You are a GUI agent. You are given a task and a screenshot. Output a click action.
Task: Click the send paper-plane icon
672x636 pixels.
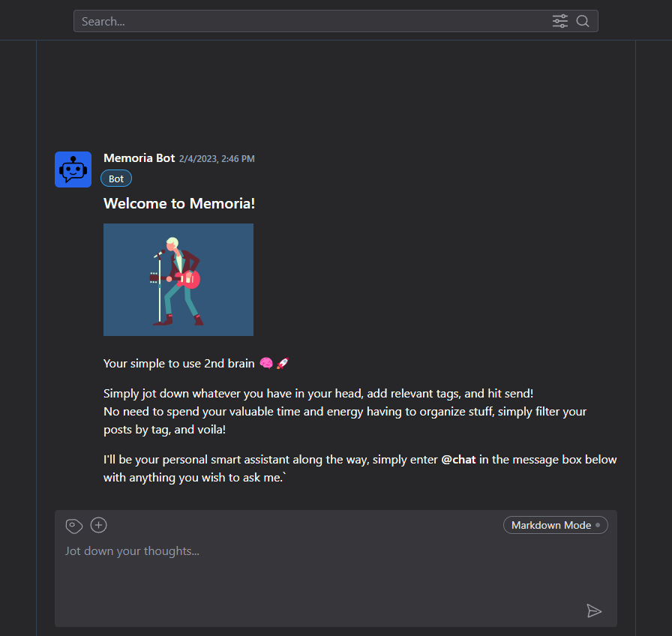(594, 610)
